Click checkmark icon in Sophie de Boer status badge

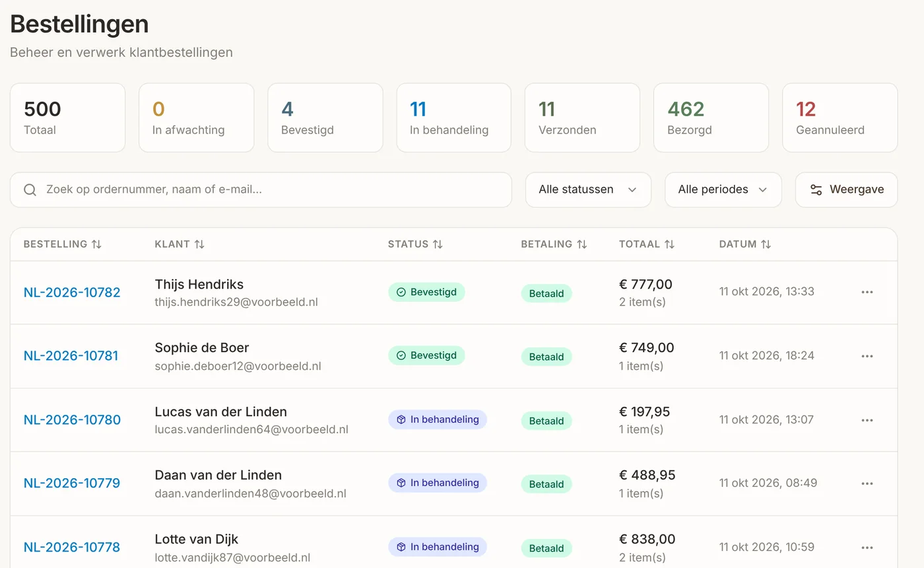pos(401,355)
